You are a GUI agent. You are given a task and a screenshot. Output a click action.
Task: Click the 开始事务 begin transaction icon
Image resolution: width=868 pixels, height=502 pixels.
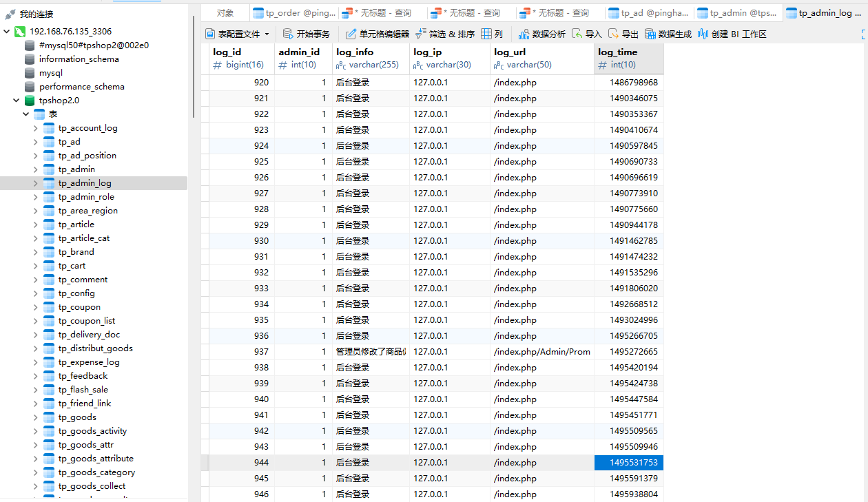pos(289,34)
